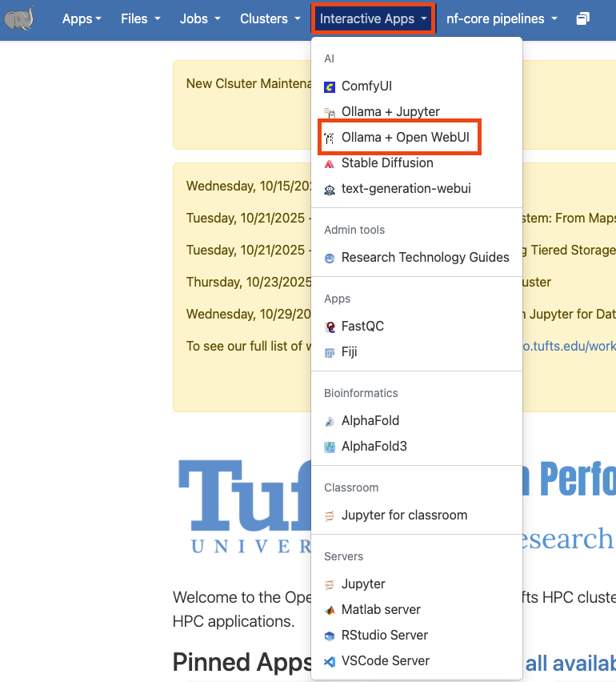
Task: Click the FastQC icon
Action: point(330,327)
